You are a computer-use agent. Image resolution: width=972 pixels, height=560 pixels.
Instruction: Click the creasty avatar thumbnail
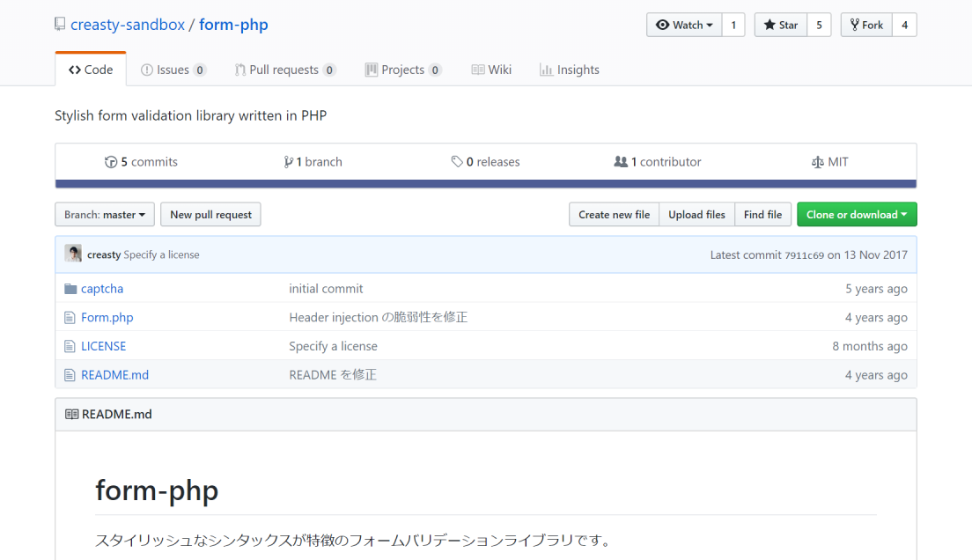tap(73, 254)
